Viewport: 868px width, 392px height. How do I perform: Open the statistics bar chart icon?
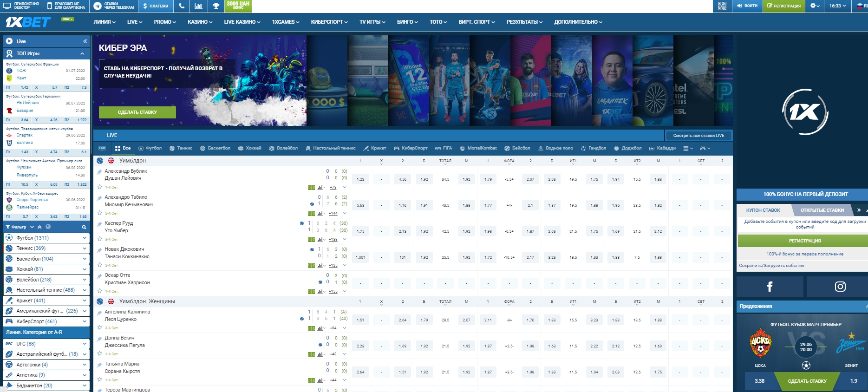198,6
